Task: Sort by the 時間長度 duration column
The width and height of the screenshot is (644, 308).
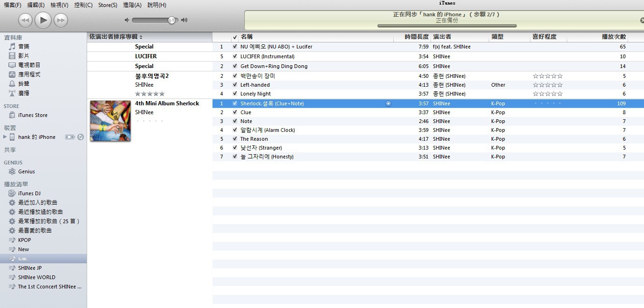Action: [412, 37]
